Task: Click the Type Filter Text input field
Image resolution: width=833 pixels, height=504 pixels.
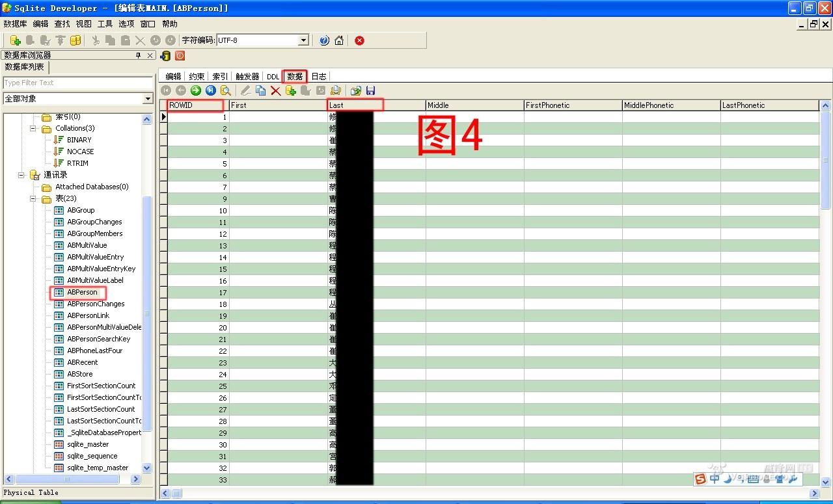Action: 77,83
